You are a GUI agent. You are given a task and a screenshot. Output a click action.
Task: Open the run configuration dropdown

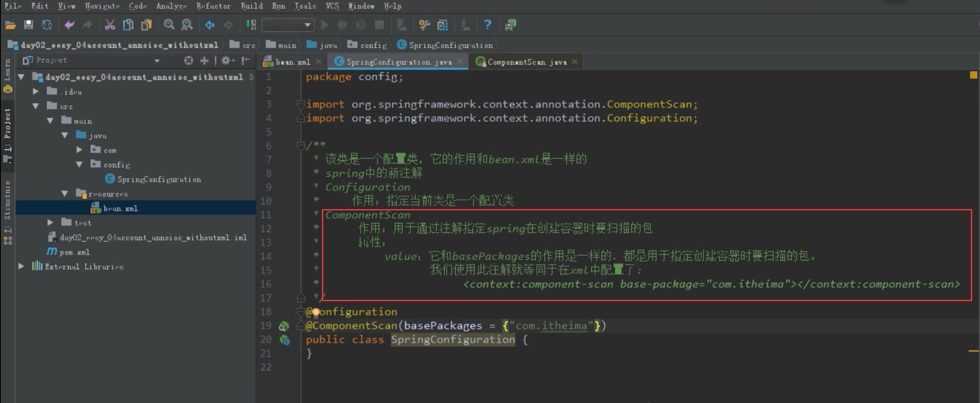point(288,25)
